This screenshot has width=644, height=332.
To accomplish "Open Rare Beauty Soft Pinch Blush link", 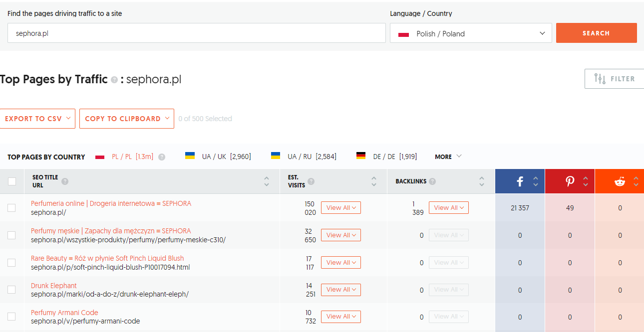I will 107,258.
